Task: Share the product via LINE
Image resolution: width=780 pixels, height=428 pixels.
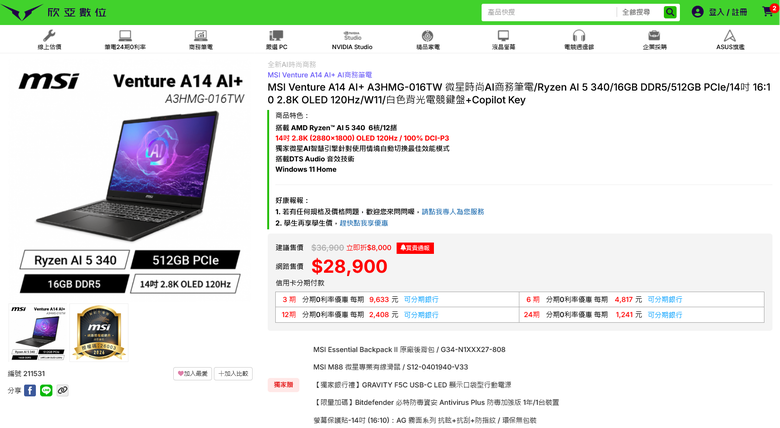Action: coord(46,391)
